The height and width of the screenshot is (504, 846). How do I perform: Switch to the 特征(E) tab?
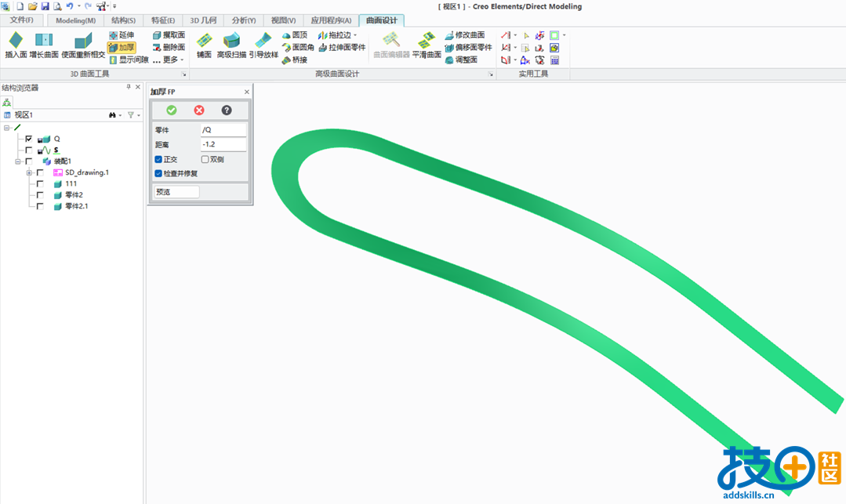[163, 20]
